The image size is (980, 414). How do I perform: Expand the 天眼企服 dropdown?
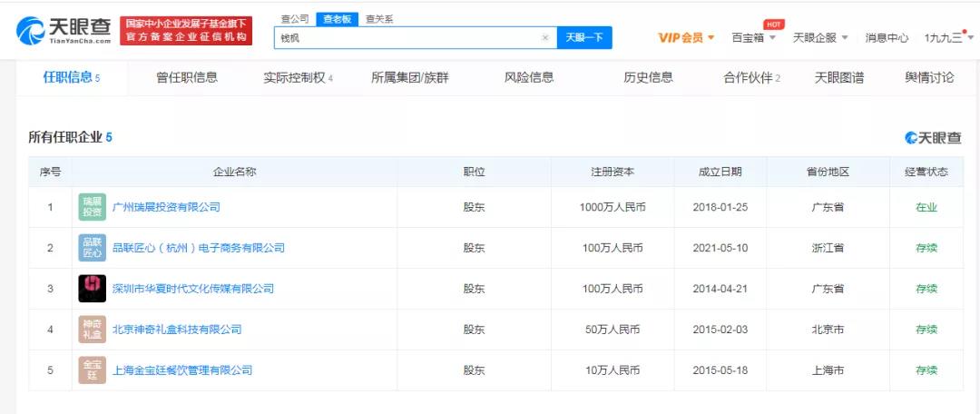pyautogui.click(x=819, y=38)
